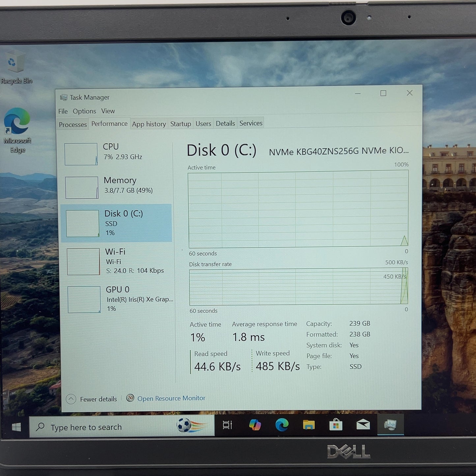Image resolution: width=476 pixels, height=476 pixels.
Task: Switch to the Processes tab
Action: pyautogui.click(x=73, y=125)
